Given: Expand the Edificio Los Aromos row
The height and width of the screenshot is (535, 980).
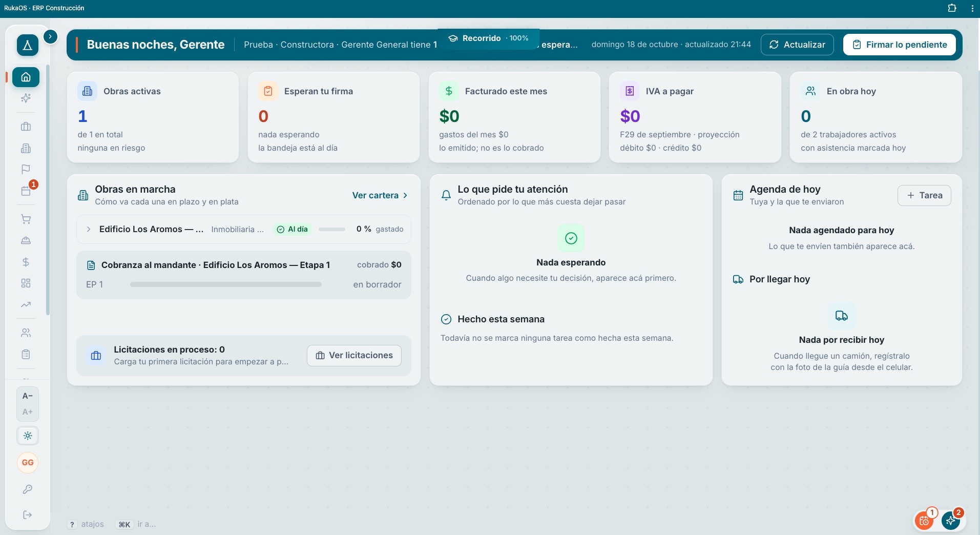Looking at the screenshot, I should [89, 229].
